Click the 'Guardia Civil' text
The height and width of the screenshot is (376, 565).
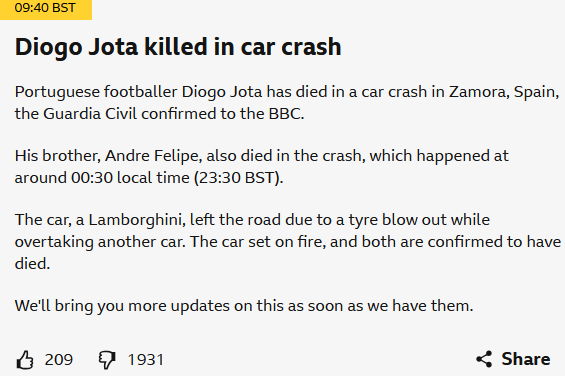[x=90, y=114]
